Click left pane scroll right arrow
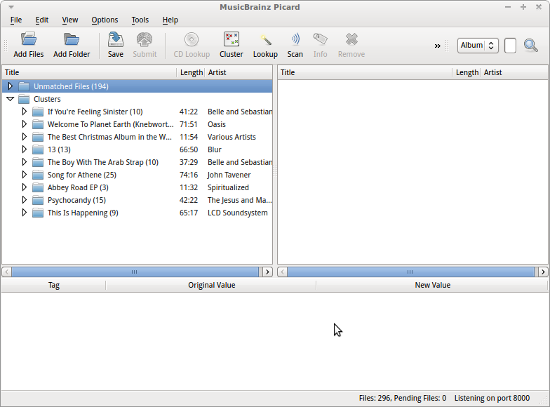The width and height of the screenshot is (550, 407). [268, 272]
